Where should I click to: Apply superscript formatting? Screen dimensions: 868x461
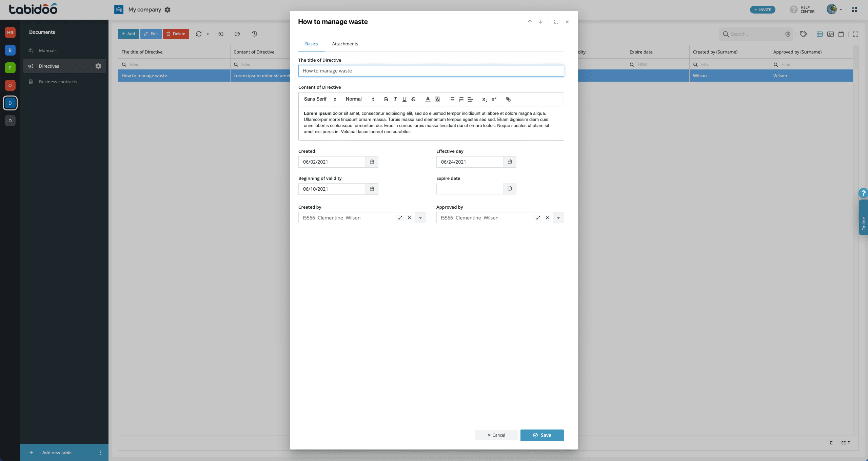[x=494, y=99]
